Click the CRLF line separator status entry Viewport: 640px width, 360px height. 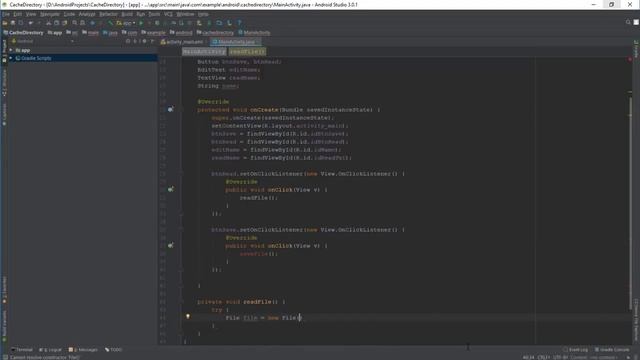(x=544, y=358)
